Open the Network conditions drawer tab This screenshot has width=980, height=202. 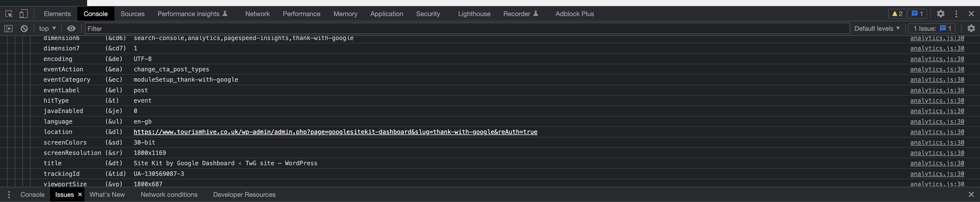coord(169,194)
